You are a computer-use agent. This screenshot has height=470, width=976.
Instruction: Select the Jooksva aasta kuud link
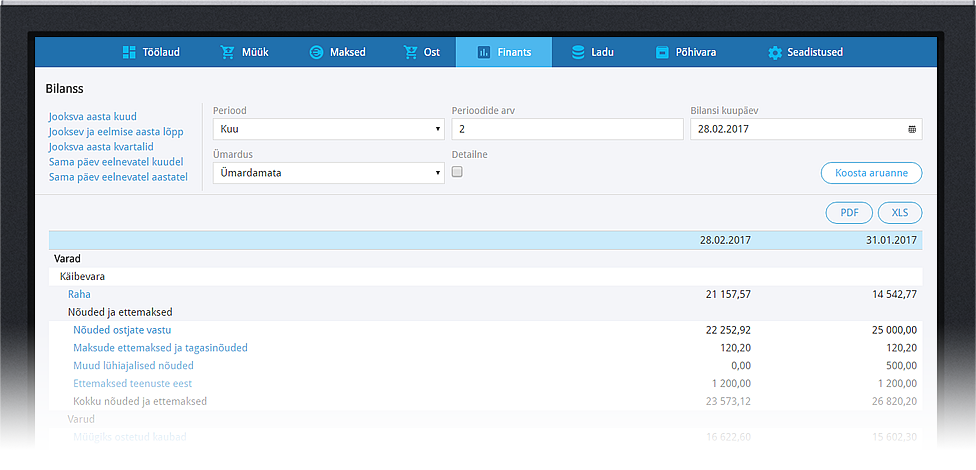(x=92, y=116)
